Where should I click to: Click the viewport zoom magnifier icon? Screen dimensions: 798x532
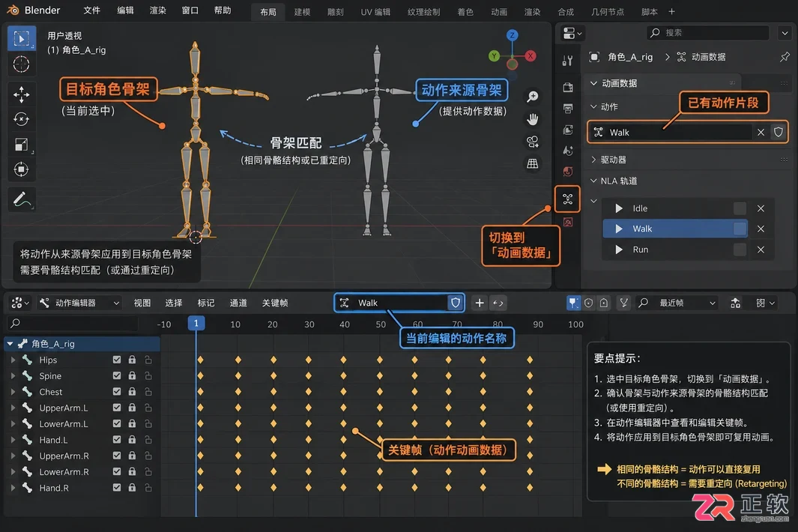tap(532, 97)
